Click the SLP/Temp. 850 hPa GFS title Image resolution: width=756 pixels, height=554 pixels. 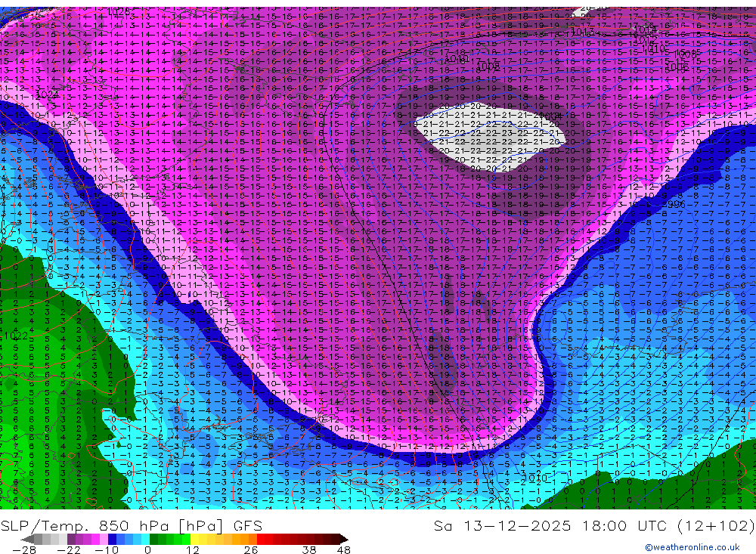(131, 525)
